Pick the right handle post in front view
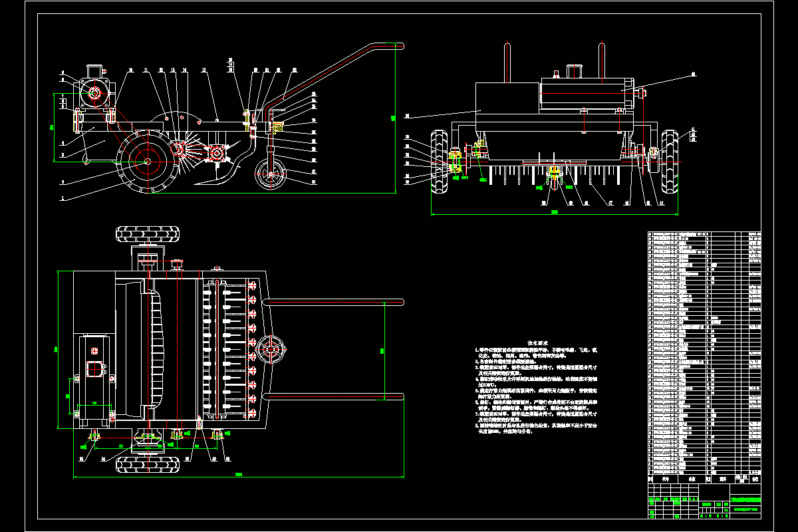The height and width of the screenshot is (532, 798). tap(602, 61)
